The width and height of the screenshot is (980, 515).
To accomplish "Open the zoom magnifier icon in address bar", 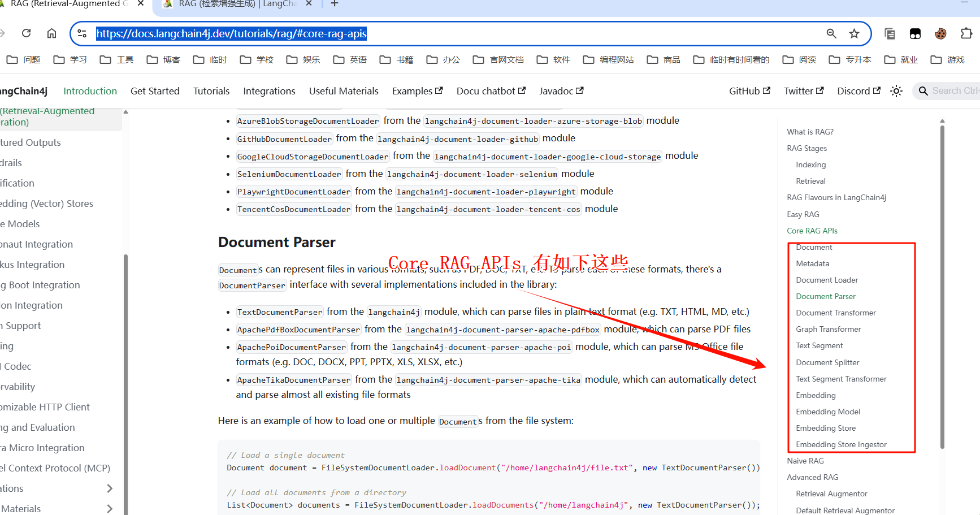I will click(831, 33).
